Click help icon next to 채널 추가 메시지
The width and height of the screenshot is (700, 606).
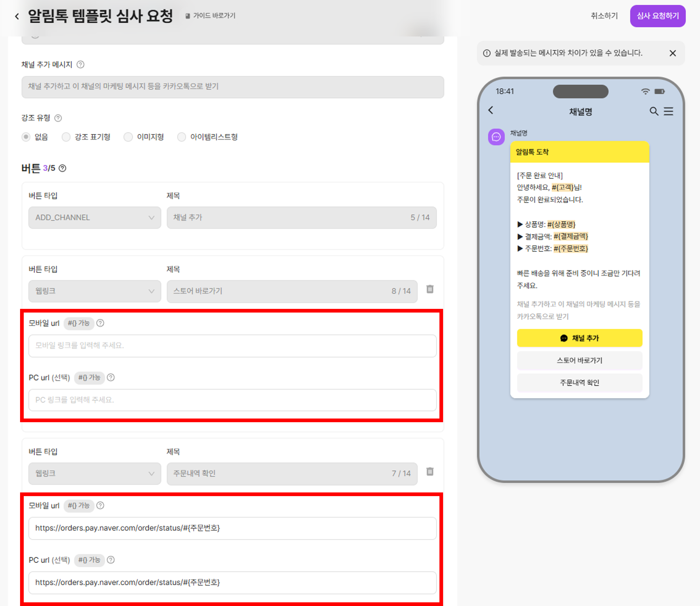80,64
